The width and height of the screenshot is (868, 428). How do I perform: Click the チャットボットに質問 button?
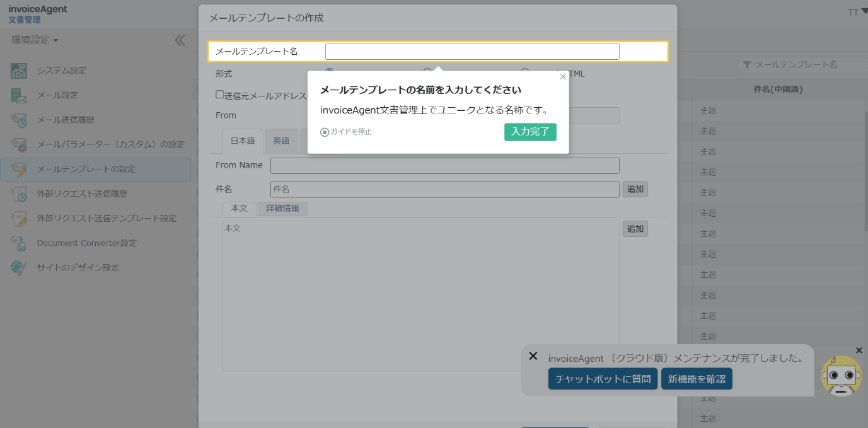point(603,379)
